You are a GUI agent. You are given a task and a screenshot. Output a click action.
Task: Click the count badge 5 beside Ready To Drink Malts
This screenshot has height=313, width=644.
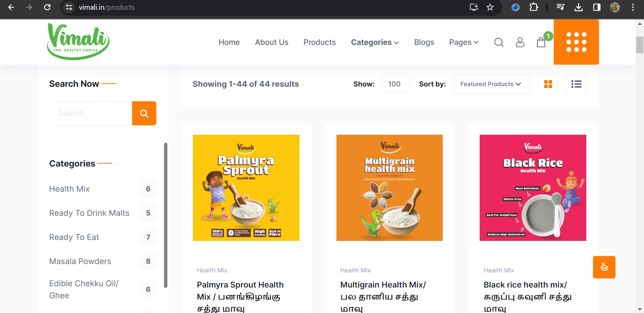(148, 213)
